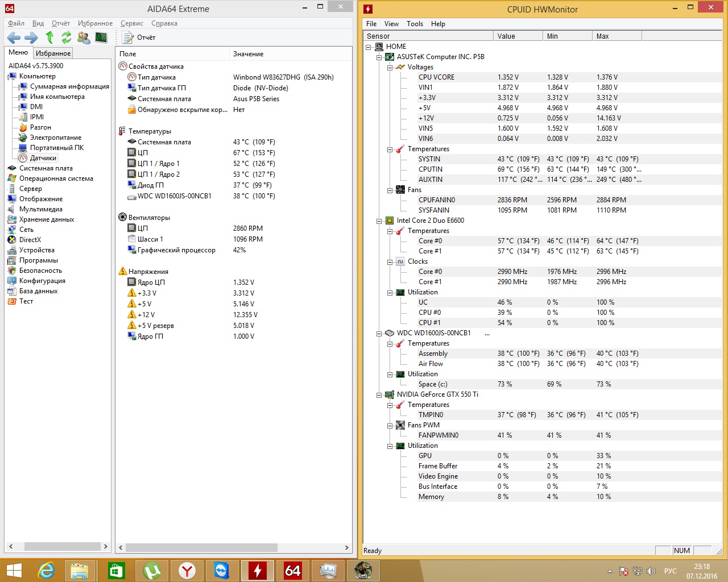Select the +12 V voltage row in AIDA64
728x582 pixels.
tap(233, 315)
